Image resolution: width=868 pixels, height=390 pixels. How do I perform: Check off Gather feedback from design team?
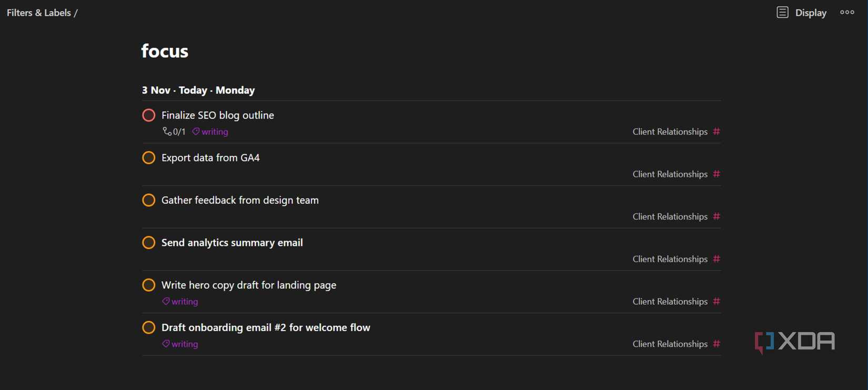(x=149, y=200)
